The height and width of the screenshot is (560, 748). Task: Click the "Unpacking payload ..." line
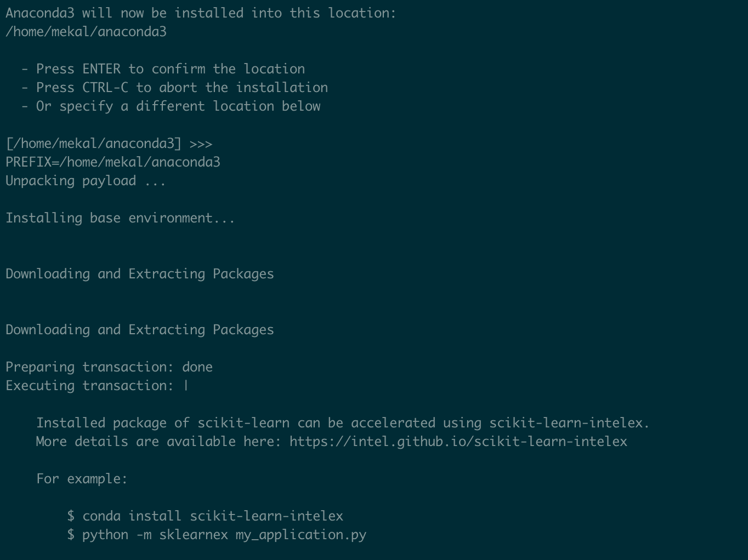tap(86, 181)
